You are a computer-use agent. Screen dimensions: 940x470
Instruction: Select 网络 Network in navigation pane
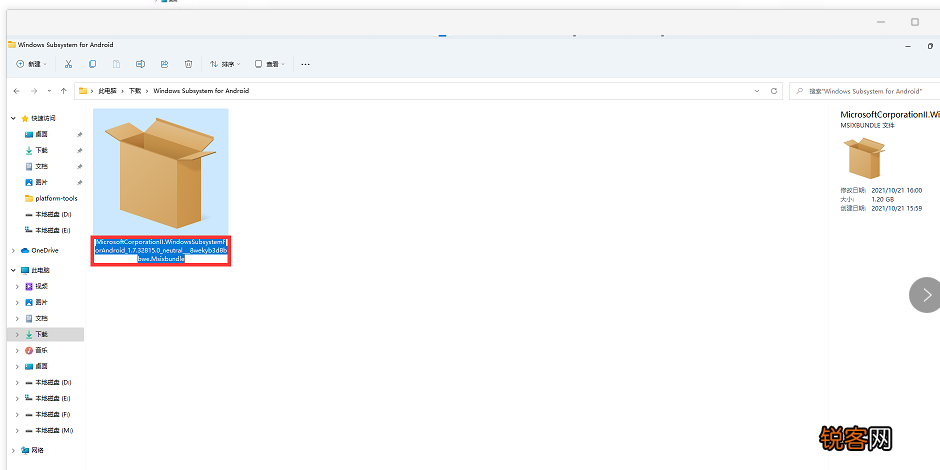[39, 450]
